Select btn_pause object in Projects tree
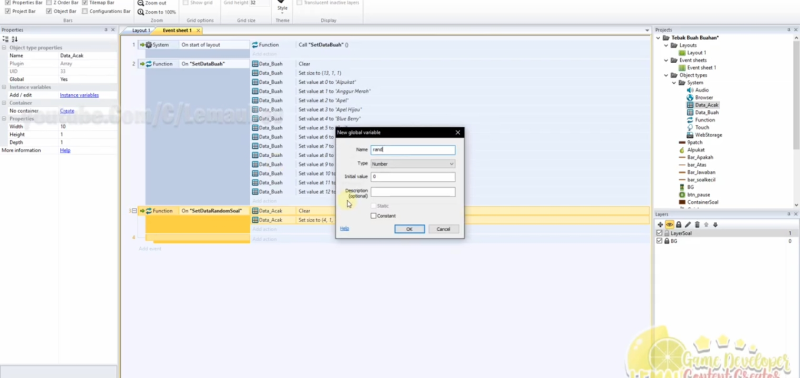800x378 pixels. tap(694, 195)
